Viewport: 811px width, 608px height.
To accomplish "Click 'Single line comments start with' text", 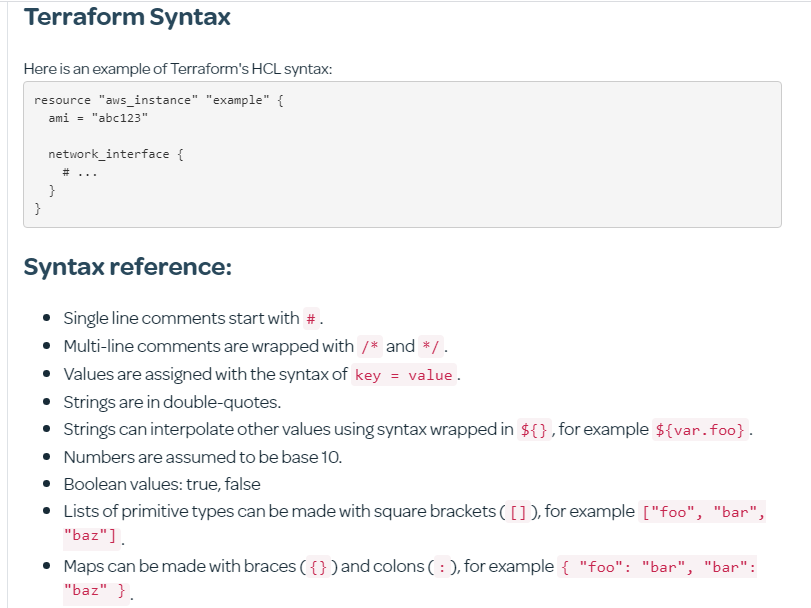I will [182, 318].
